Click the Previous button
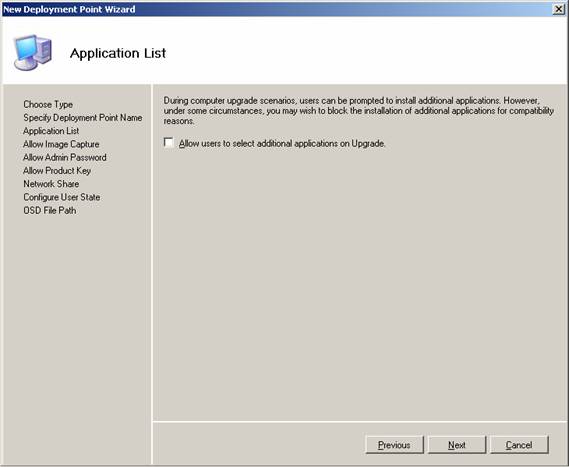Viewport: 569px width, 467px height. pyautogui.click(x=394, y=445)
